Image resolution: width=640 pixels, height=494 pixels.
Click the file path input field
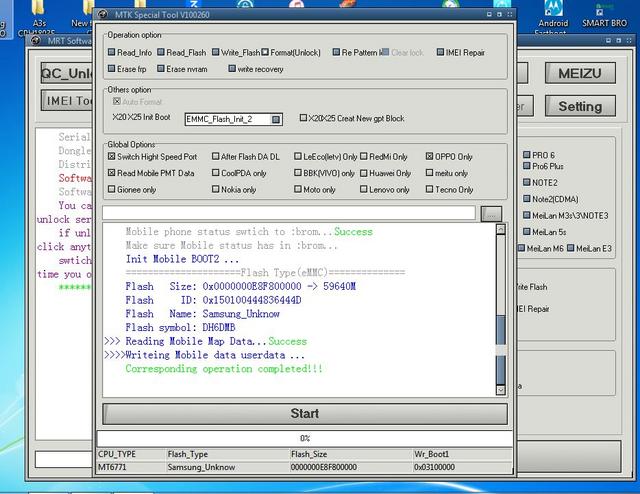coord(289,213)
